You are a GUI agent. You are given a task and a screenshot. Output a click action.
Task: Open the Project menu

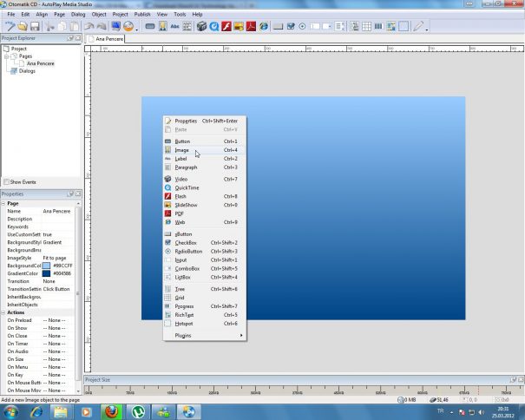121,15
